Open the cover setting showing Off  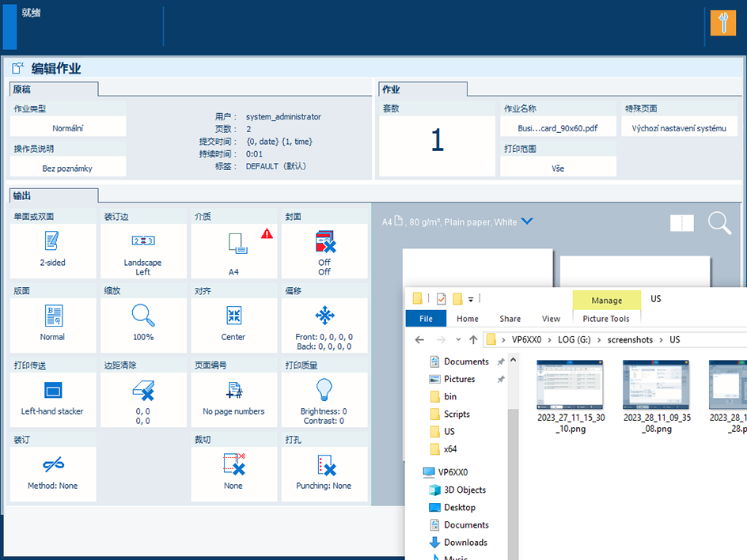coord(324,250)
